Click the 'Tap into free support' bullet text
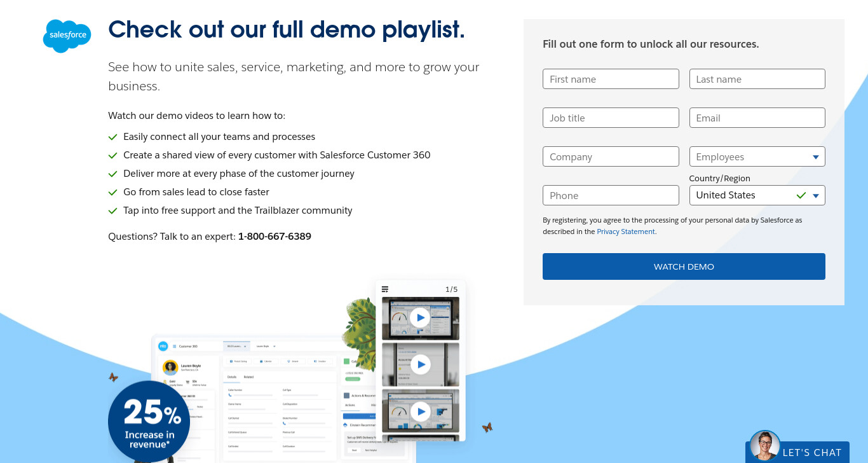This screenshot has width=868, height=463. 238,211
